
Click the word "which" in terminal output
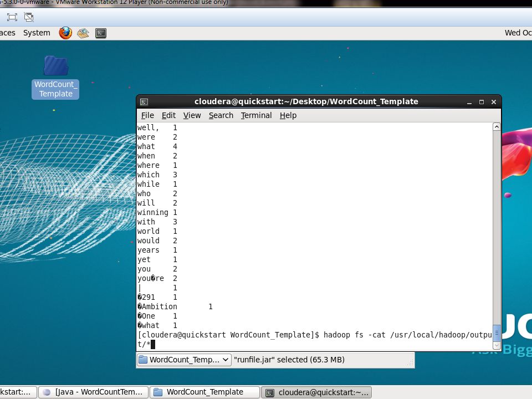tap(149, 175)
